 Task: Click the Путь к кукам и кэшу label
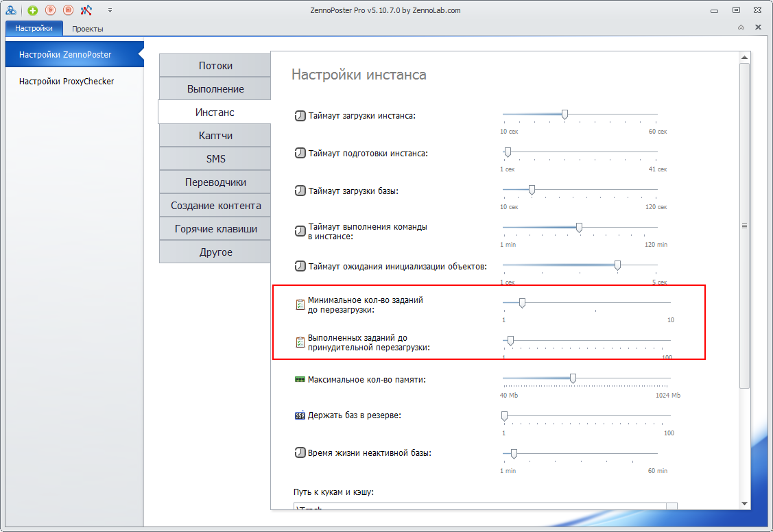click(334, 492)
